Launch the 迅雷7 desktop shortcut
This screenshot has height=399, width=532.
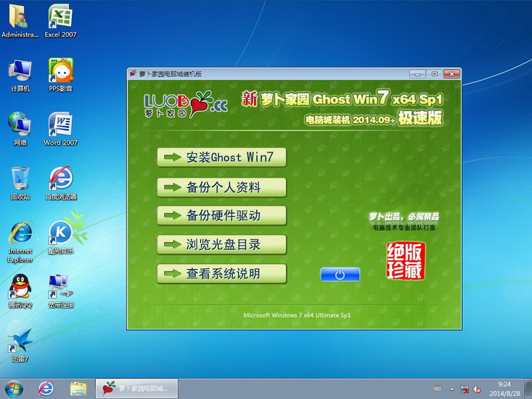tap(21, 345)
